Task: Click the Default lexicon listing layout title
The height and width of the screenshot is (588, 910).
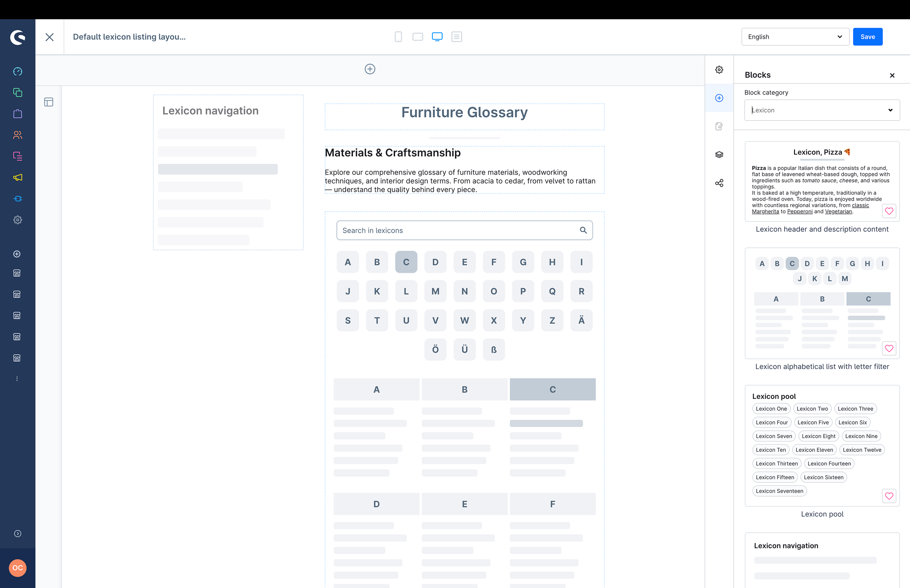Action: [x=129, y=37]
